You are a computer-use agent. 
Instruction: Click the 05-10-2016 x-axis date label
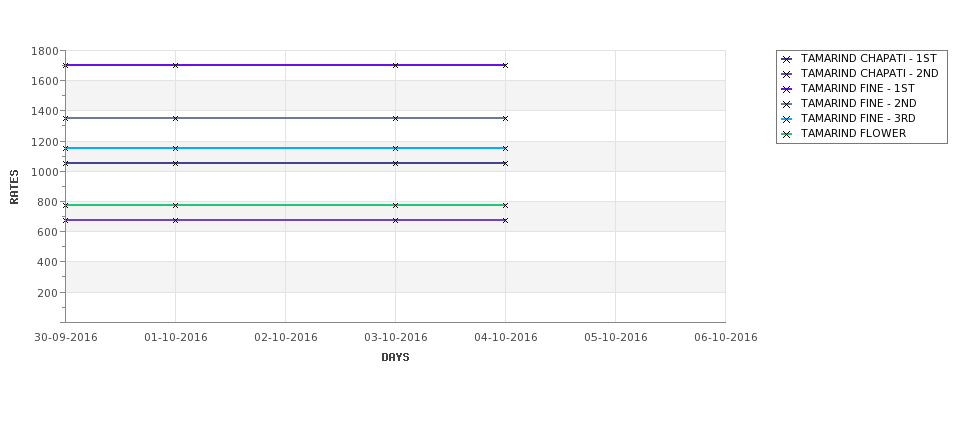pos(616,337)
